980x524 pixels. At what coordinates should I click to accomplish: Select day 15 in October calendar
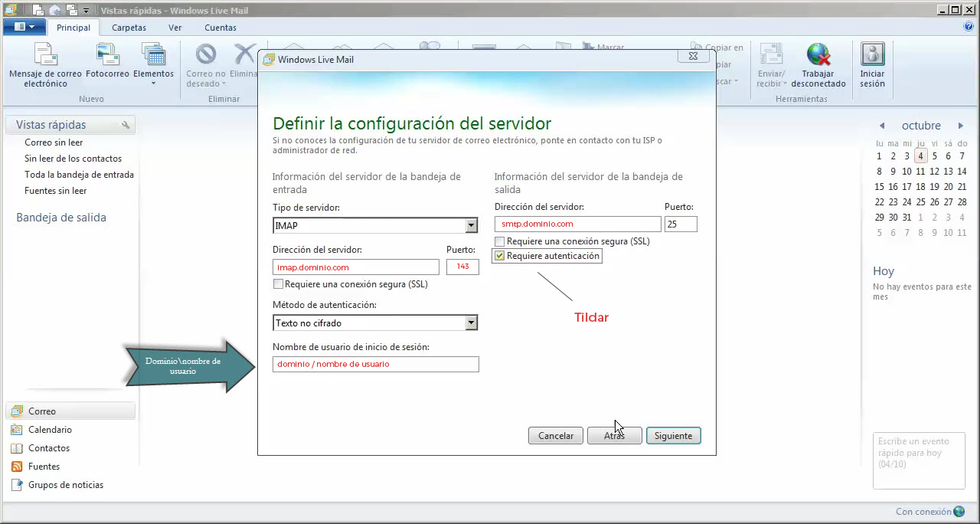pyautogui.click(x=880, y=187)
